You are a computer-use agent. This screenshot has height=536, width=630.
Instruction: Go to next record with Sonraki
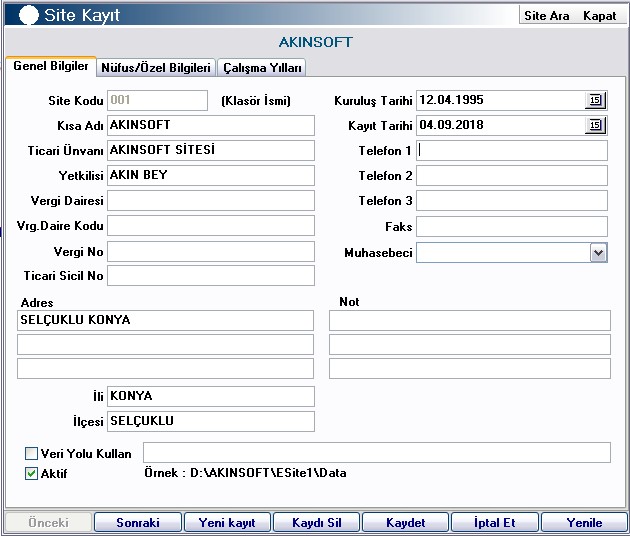138,522
